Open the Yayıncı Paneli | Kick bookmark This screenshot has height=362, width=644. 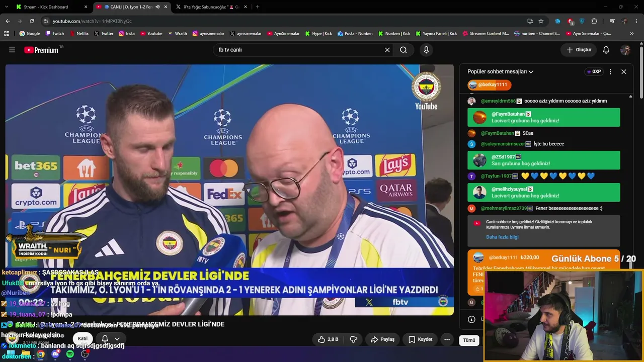click(x=436, y=34)
